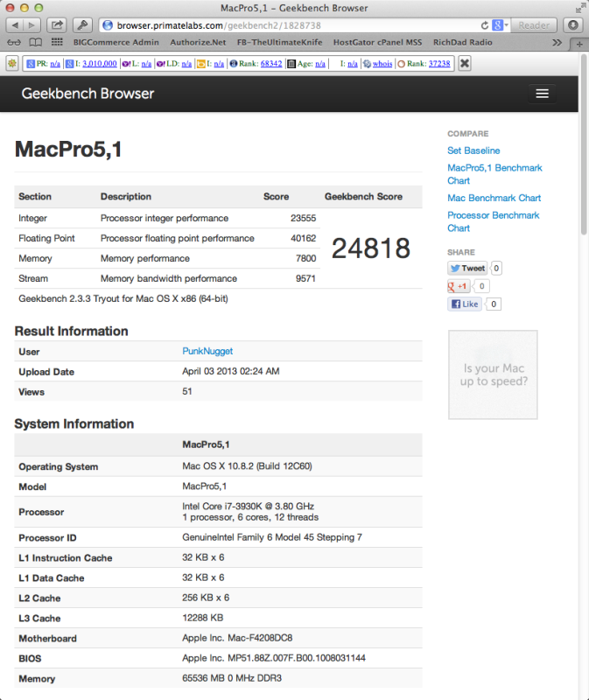Open the Reading List glasses icon

point(14,42)
